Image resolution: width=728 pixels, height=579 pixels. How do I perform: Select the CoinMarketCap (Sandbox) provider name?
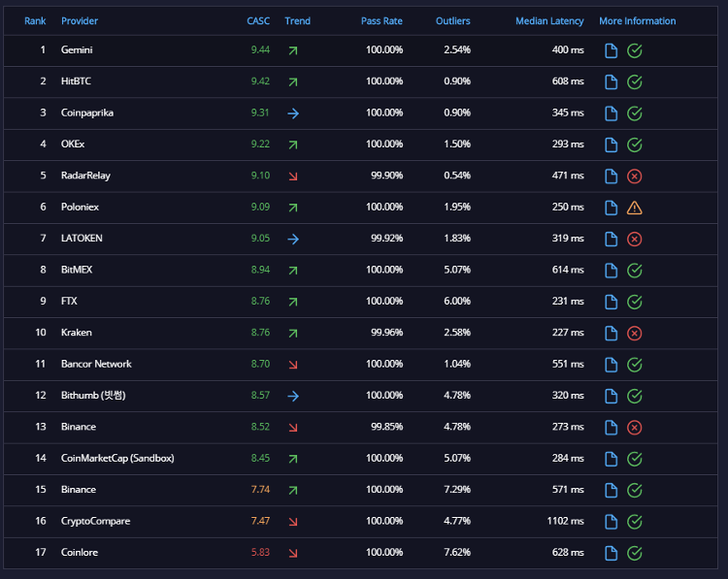point(117,459)
